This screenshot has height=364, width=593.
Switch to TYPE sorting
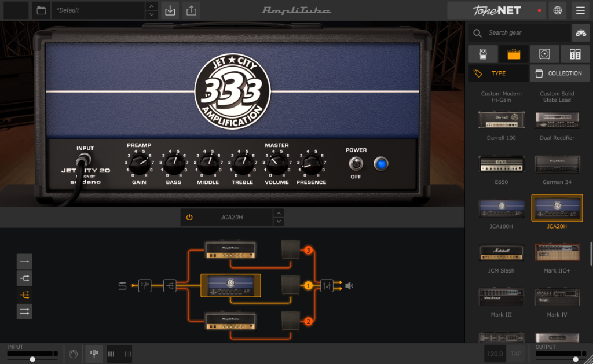499,73
